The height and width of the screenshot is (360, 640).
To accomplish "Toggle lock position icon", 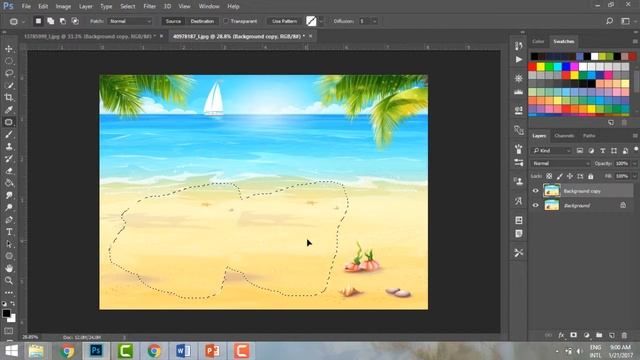I will [570, 176].
